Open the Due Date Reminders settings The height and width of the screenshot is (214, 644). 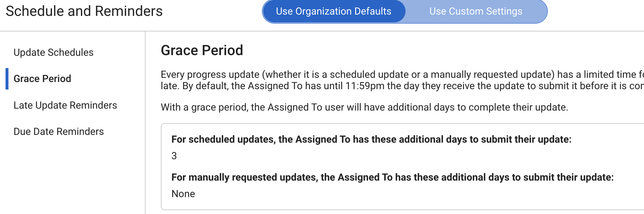point(58,131)
